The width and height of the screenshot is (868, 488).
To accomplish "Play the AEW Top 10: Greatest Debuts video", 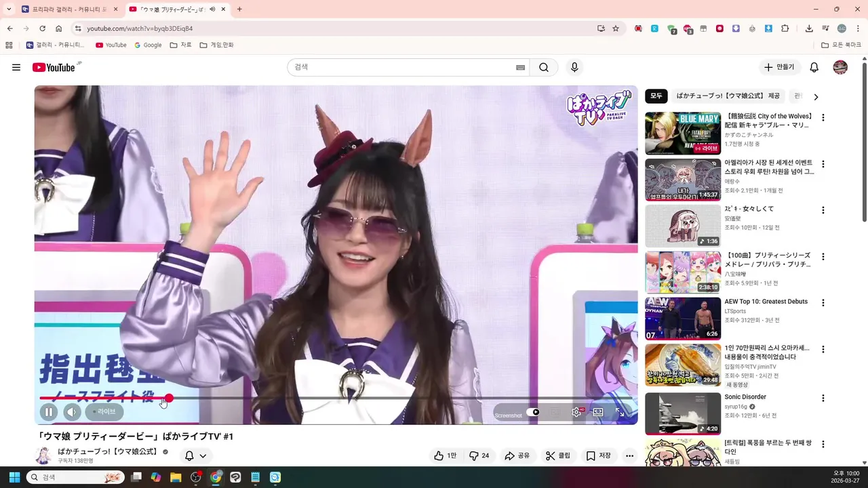I will click(x=683, y=319).
